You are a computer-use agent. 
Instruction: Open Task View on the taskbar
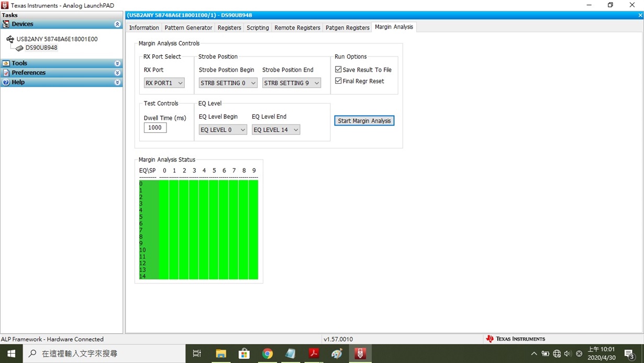197,354
